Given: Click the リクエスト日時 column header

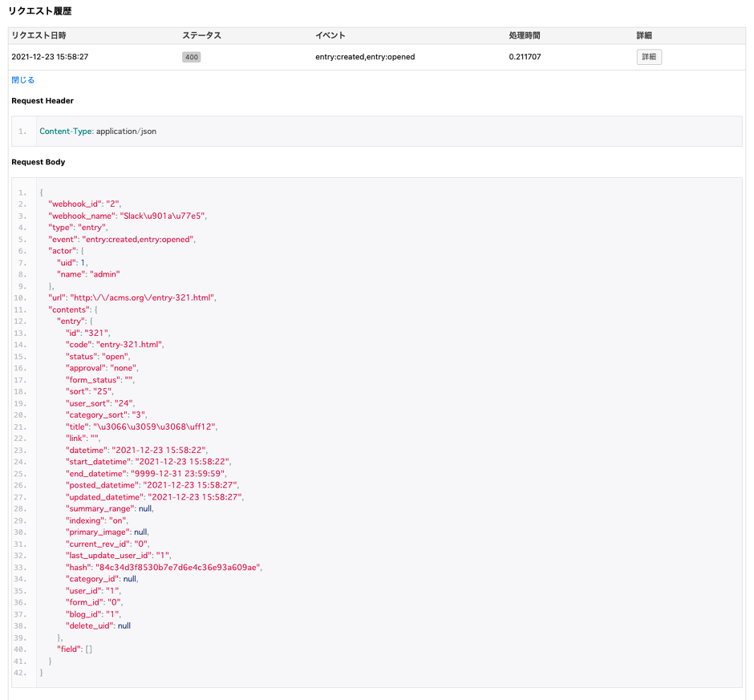Looking at the screenshot, I should point(39,35).
